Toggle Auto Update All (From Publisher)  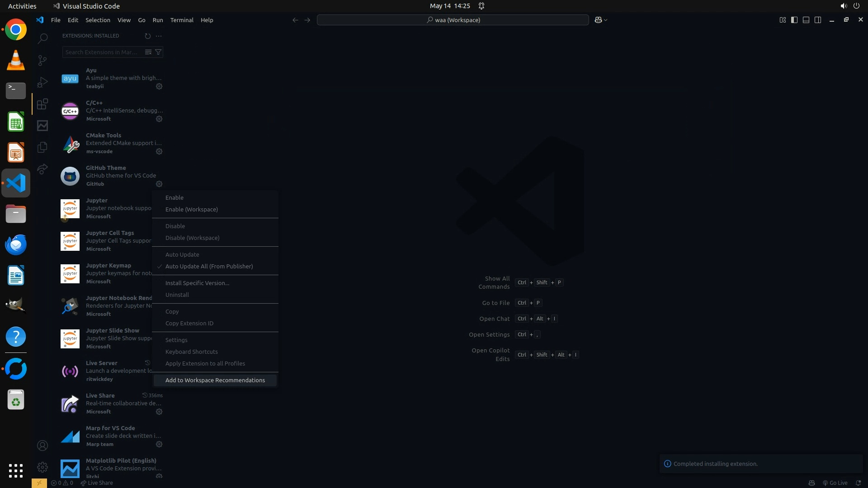point(209,266)
